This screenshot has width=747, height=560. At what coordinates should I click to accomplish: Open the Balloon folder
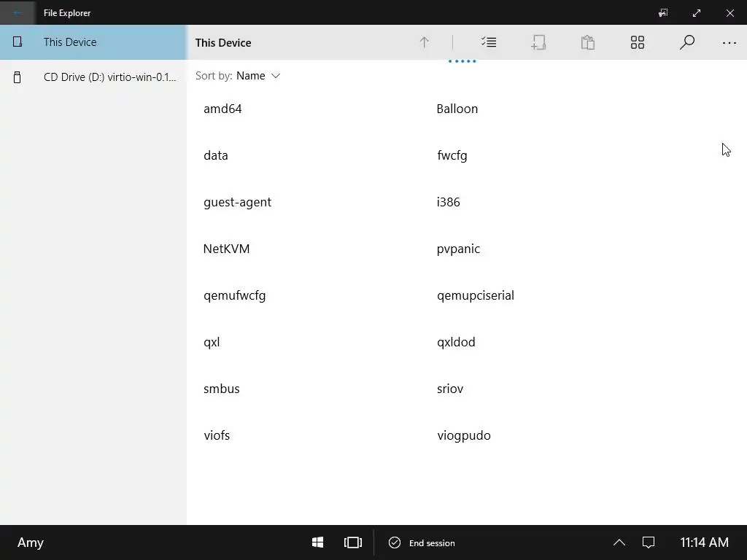457,109
